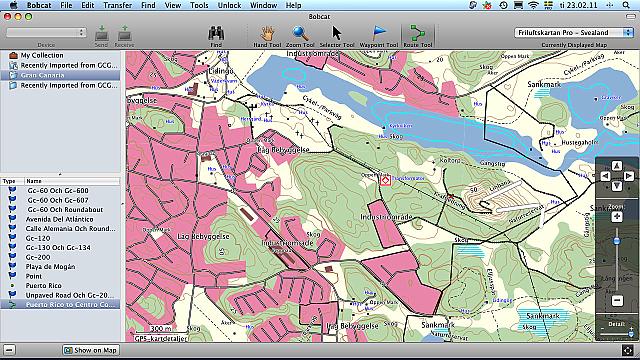Zoom in with the plus button
This screenshot has height=360, width=640.
coord(617,216)
